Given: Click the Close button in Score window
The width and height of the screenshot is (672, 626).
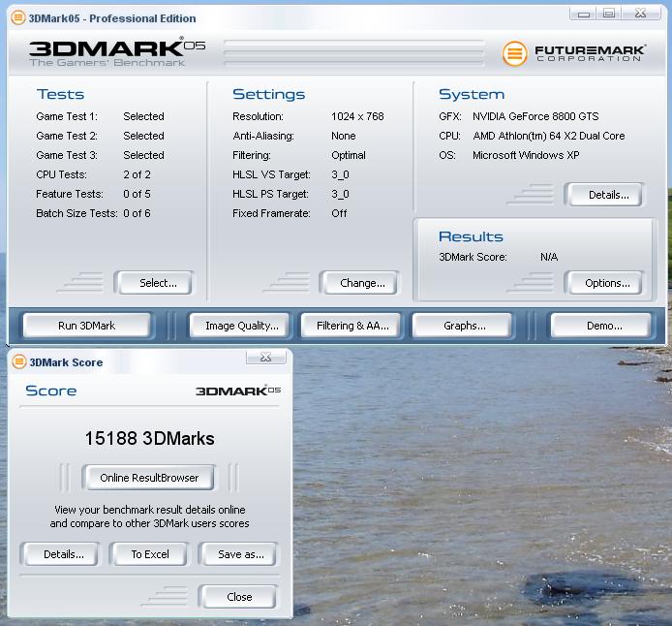Looking at the screenshot, I should (x=239, y=597).
